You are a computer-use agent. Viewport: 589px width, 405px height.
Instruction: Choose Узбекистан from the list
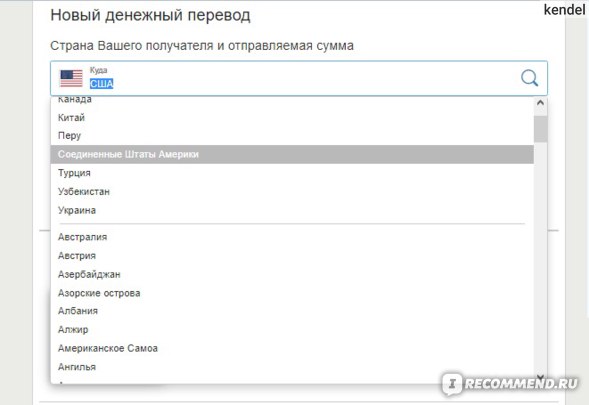[292, 192]
